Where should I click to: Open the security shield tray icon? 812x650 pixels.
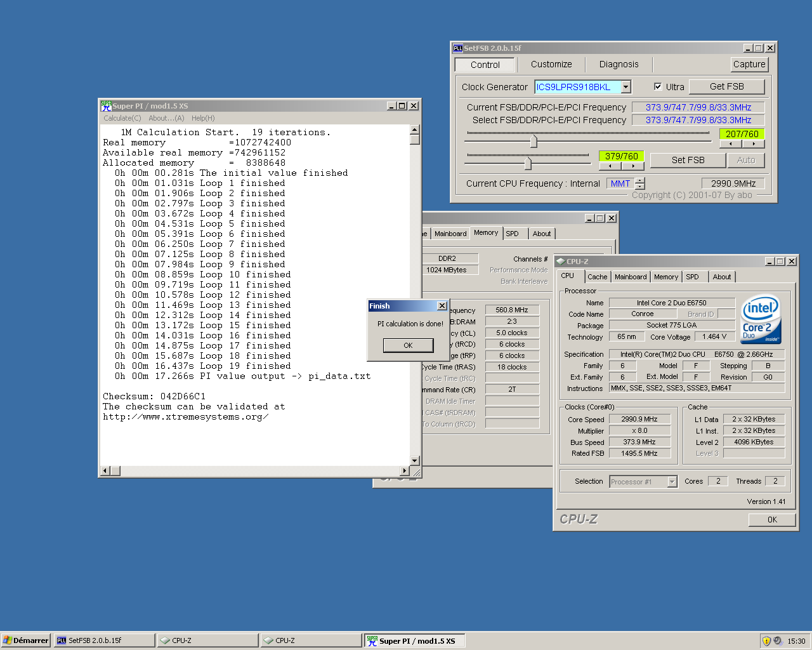(x=766, y=641)
